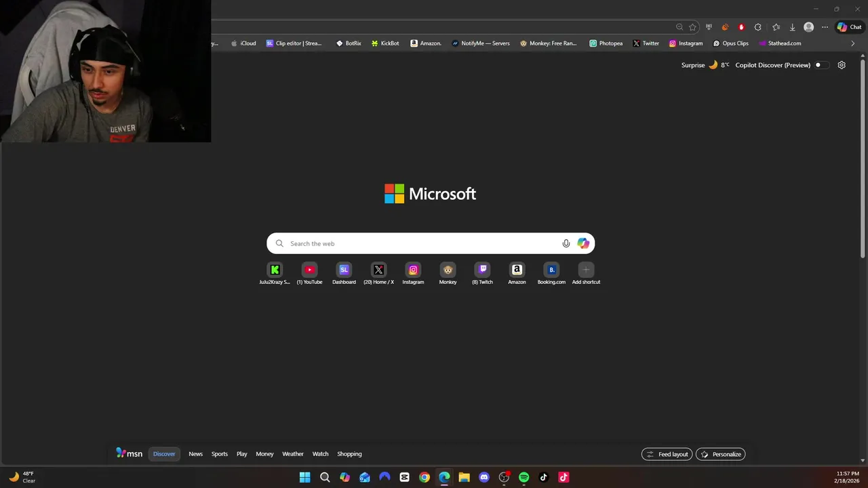The width and height of the screenshot is (868, 488).
Task: Open the JuJu2Krazy Kick shortcut tile
Action: [x=275, y=274]
